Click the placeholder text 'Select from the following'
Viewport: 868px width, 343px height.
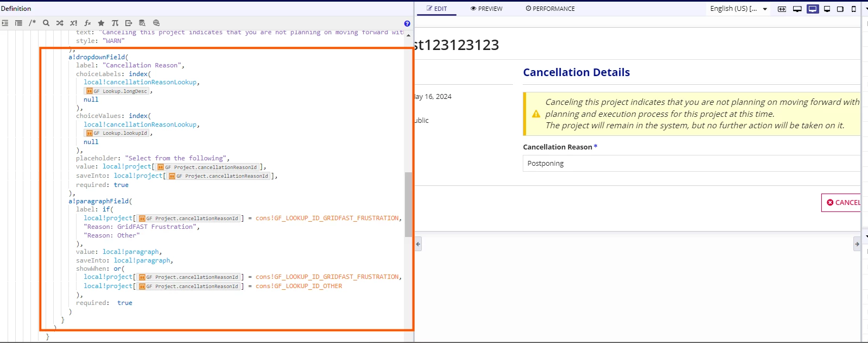pyautogui.click(x=178, y=158)
